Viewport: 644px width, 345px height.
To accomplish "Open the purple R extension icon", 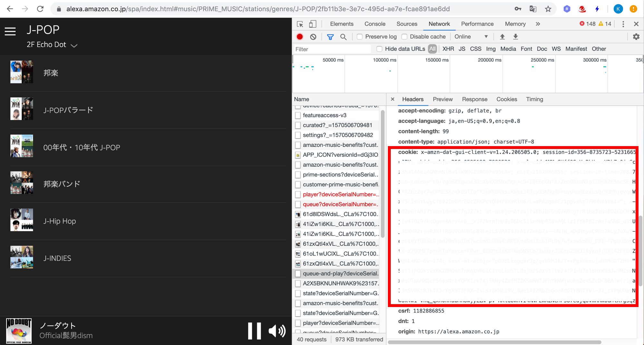I will 567,9.
